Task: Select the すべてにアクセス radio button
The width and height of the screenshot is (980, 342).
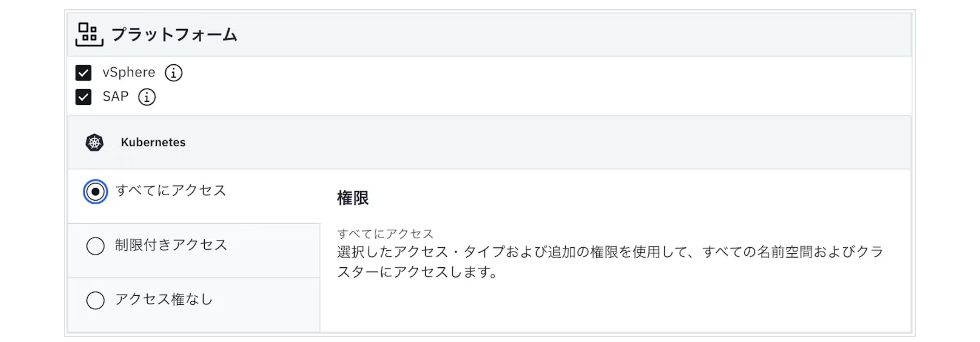Action: click(x=96, y=192)
